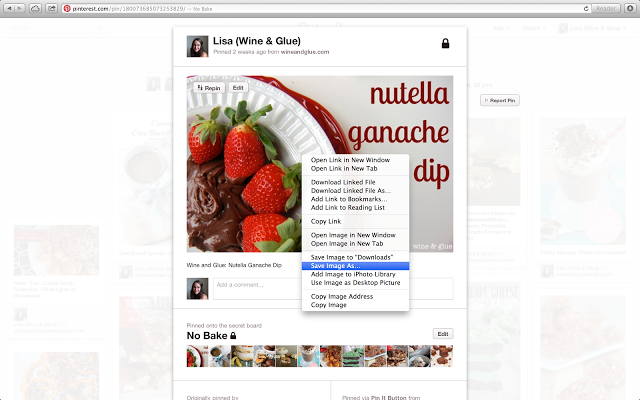The height and width of the screenshot is (400, 640).
Task: Reload the page with the refresh icon
Action: coord(586,9)
